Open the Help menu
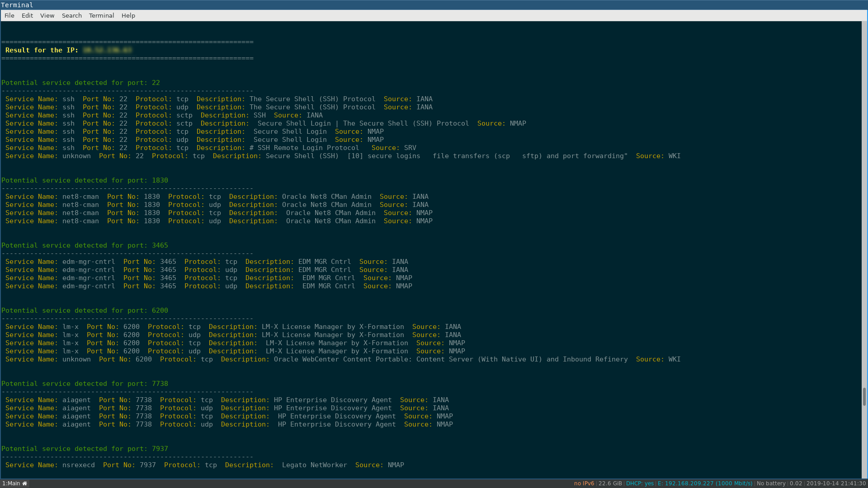 click(x=128, y=15)
